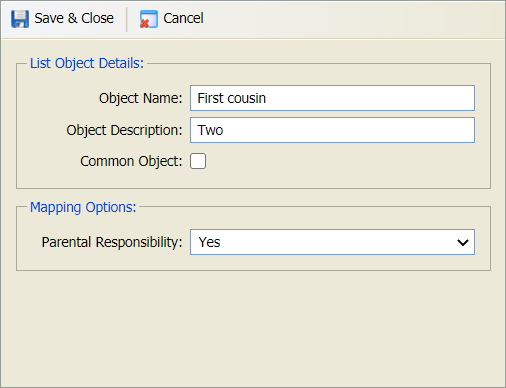Click the Cancel window icon with red X
Viewport: 506px width, 388px height.
[148, 19]
